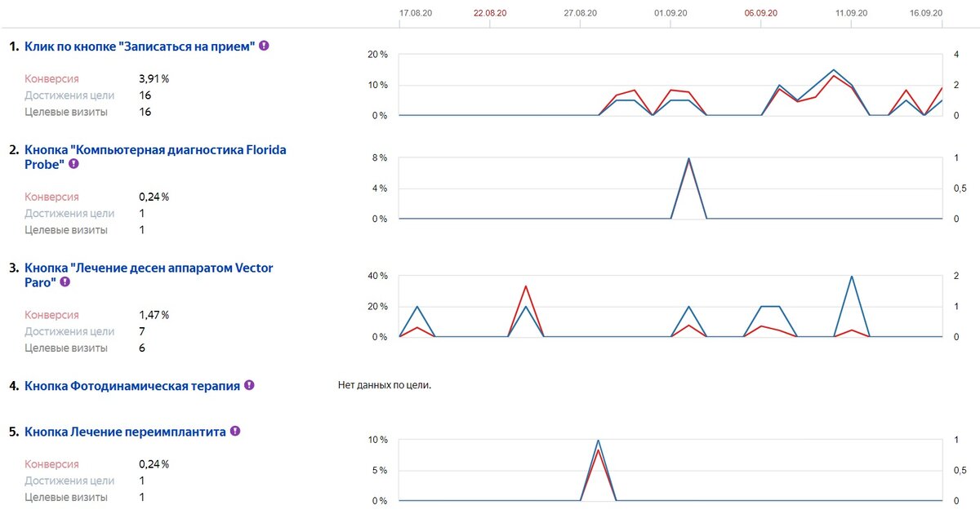The height and width of the screenshot is (523, 980).
Task: Click the "Нет данных по цели." message
Action: tap(385, 385)
